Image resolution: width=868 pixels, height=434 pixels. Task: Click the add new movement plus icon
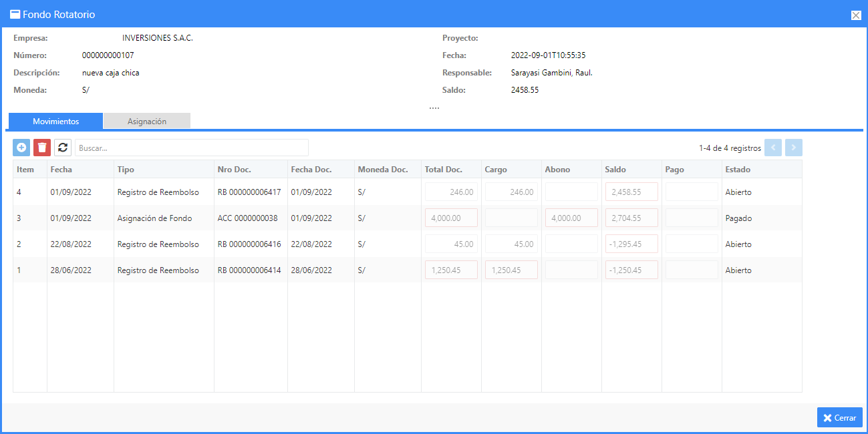click(x=21, y=148)
